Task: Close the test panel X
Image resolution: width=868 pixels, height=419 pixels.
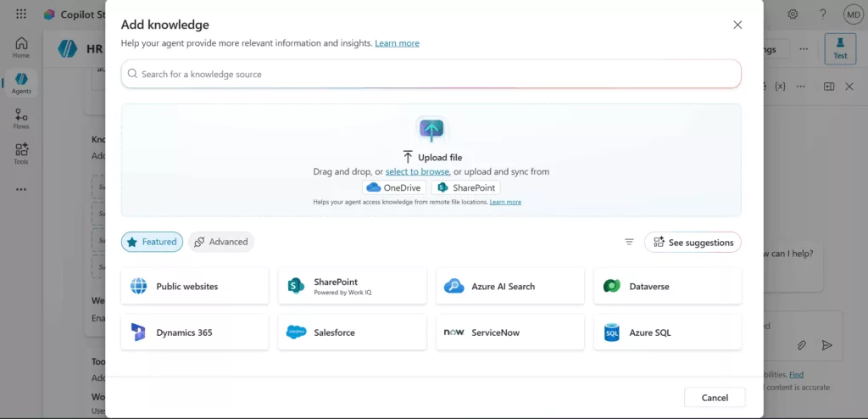Action: click(849, 87)
